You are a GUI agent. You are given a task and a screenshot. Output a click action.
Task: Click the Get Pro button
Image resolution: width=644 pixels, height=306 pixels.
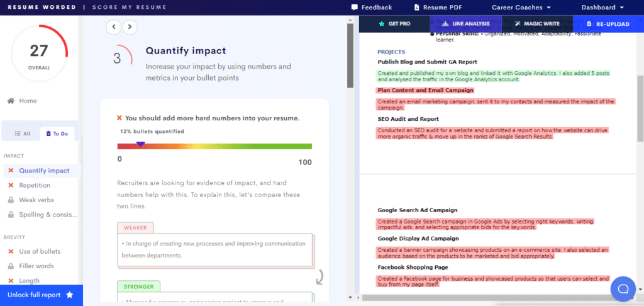(394, 24)
